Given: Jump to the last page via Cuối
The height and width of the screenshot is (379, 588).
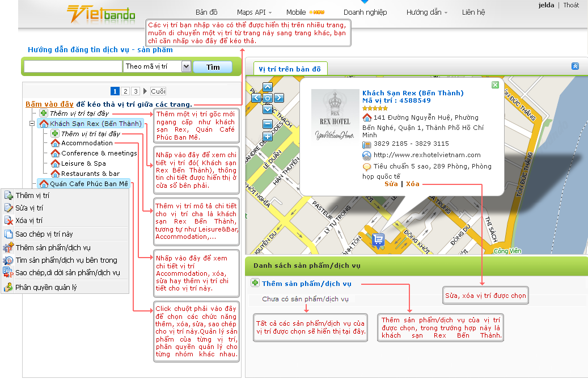Looking at the screenshot, I should 158,91.
